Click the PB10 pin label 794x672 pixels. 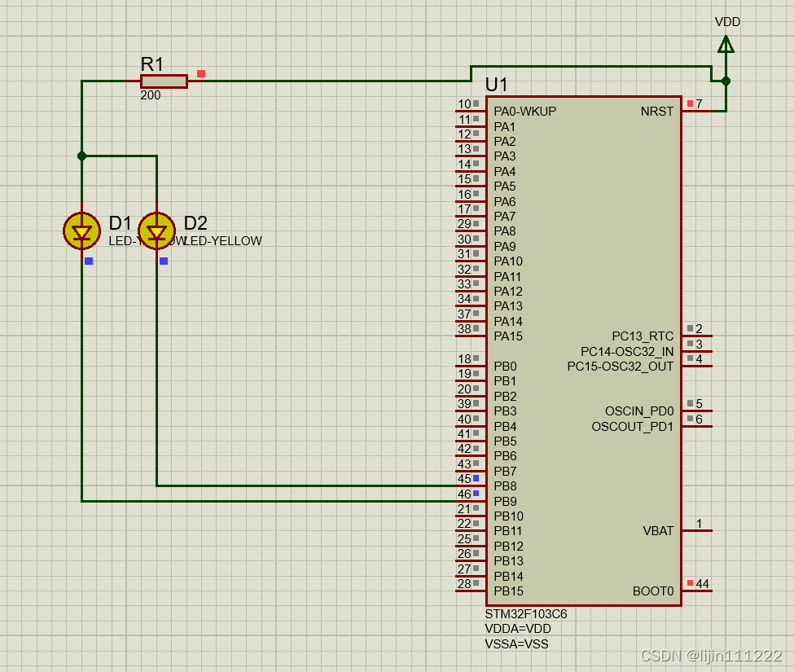pyautogui.click(x=508, y=516)
